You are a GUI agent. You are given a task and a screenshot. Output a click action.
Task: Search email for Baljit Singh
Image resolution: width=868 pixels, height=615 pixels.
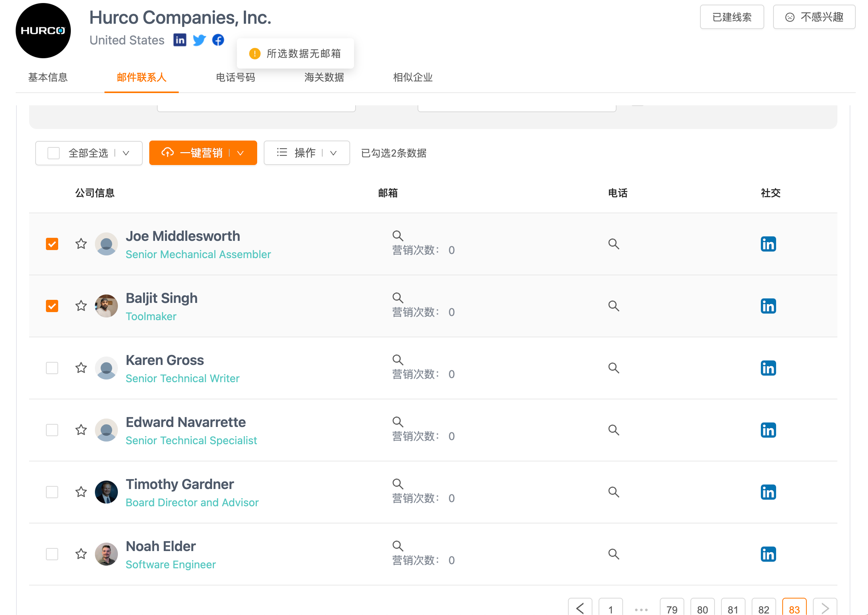[398, 298]
